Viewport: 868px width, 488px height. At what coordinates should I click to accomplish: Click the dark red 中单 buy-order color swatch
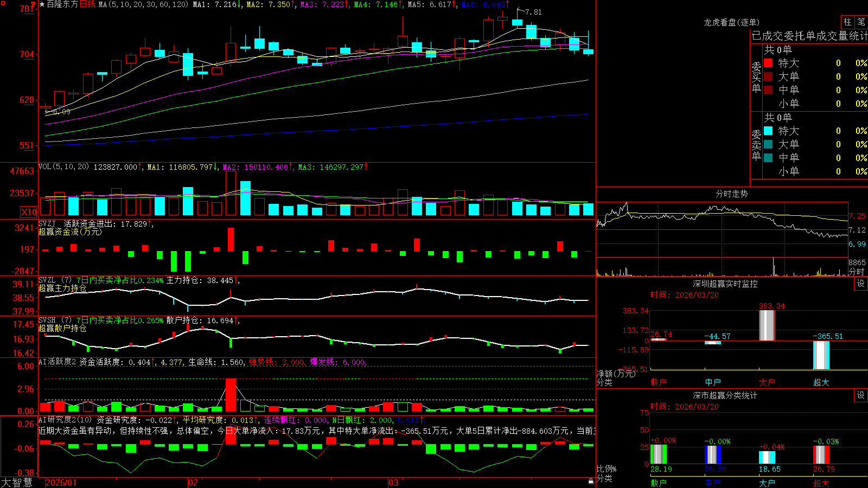pos(768,90)
